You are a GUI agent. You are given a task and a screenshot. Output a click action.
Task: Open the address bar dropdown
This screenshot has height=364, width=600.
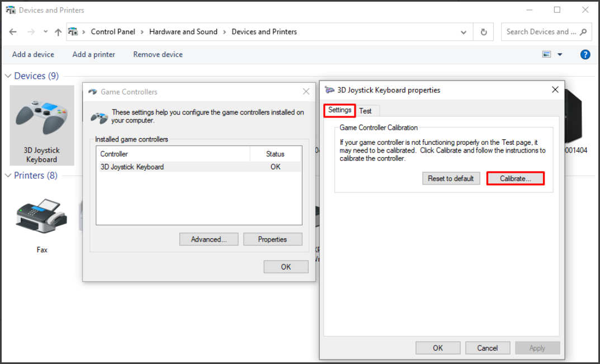[x=464, y=32]
